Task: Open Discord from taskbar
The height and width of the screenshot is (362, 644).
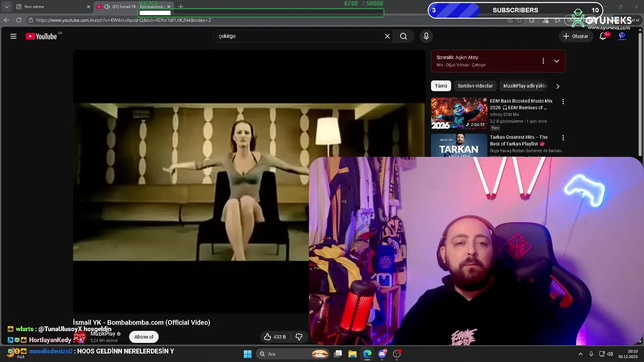Action: pos(382,354)
